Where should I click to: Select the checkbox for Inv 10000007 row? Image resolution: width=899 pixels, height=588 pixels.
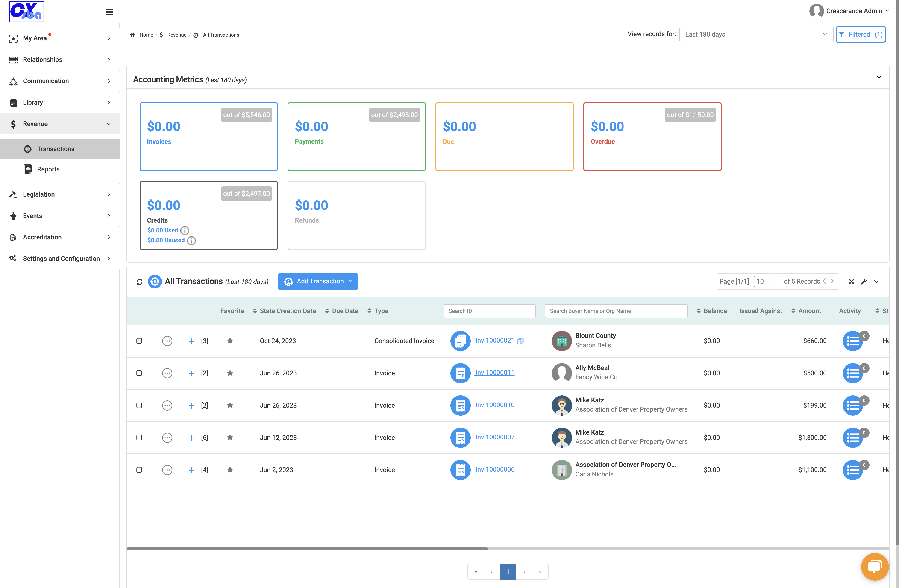point(139,438)
